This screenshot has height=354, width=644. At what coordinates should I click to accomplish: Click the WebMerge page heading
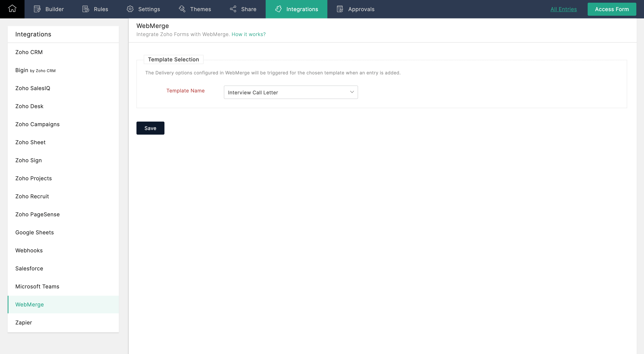tap(153, 26)
